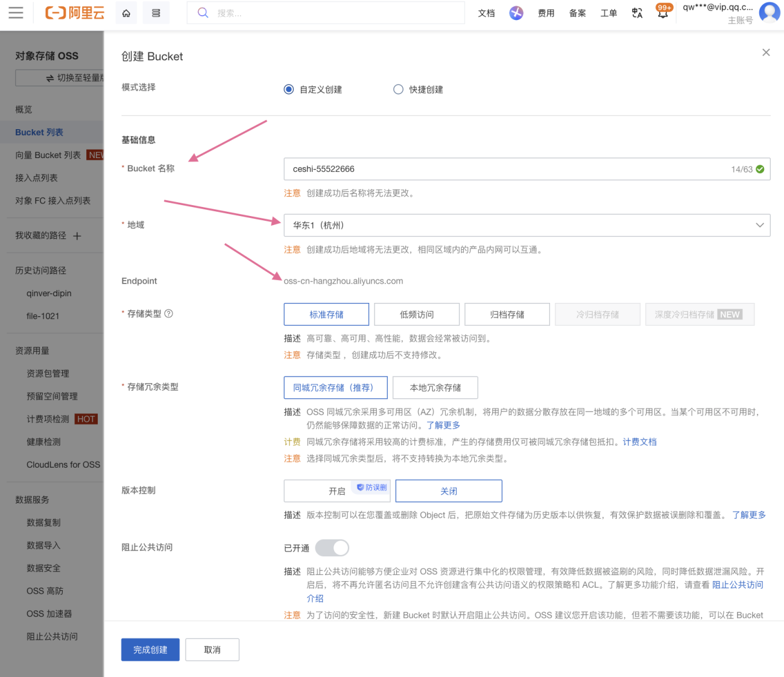Select zone-redundant storage option
784x677 pixels.
coord(335,387)
